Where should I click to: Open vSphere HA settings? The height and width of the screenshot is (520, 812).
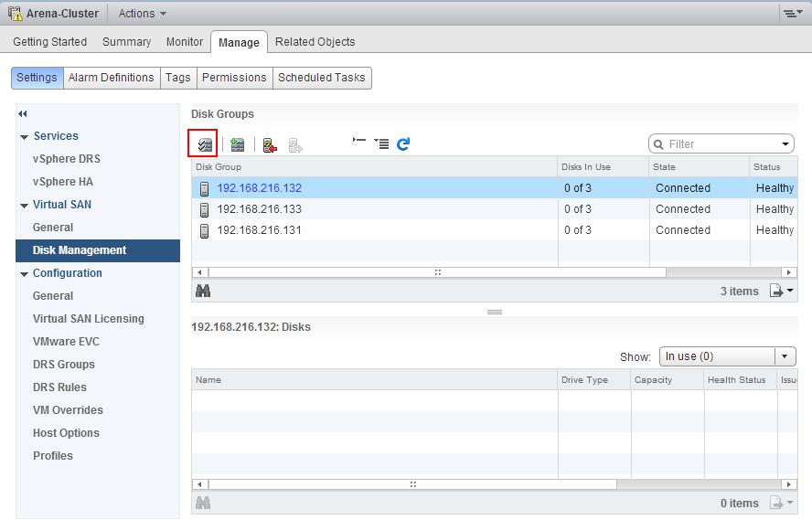63,182
